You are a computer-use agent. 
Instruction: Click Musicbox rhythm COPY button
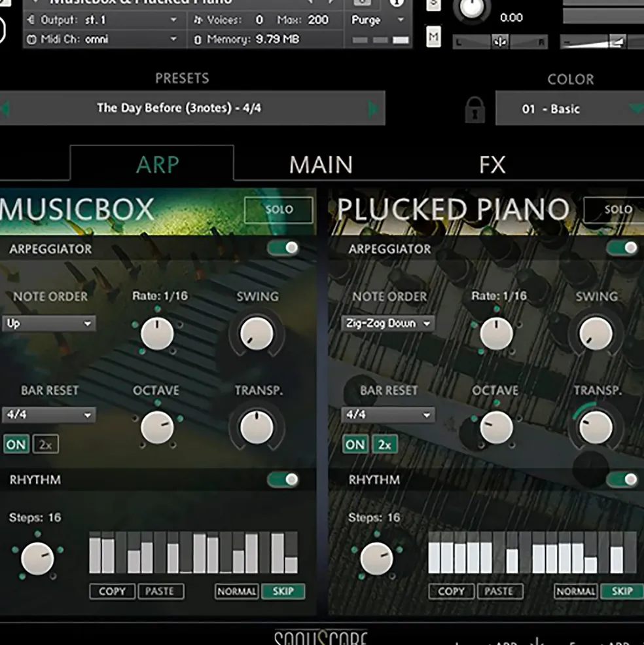(x=113, y=591)
